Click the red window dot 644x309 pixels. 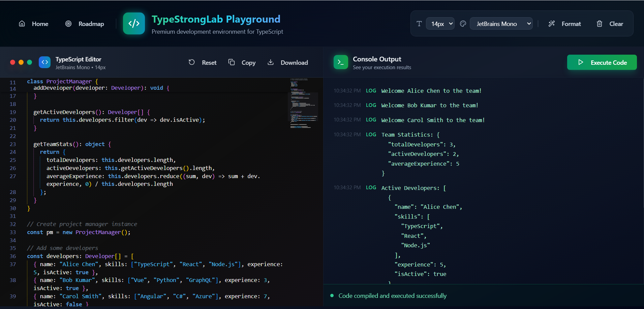(13, 62)
